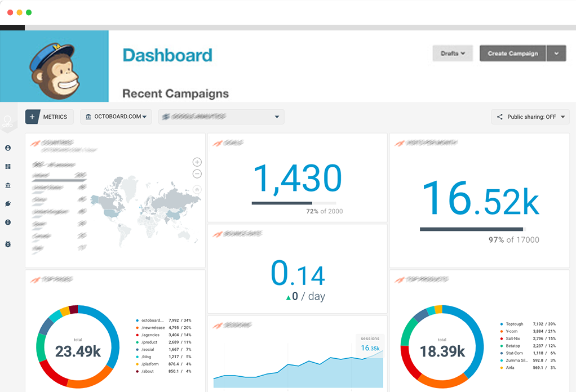
Task: Click the widget icon above 16.52k value
Action: tap(400, 143)
